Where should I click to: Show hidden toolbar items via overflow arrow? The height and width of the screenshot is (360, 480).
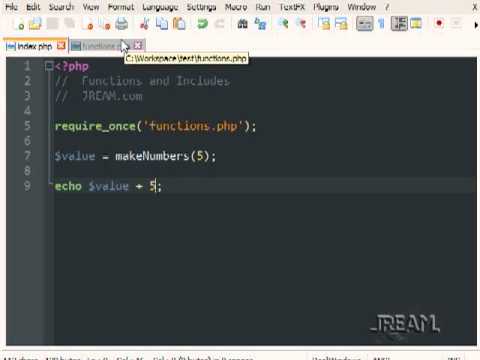pyautogui.click(x=476, y=25)
